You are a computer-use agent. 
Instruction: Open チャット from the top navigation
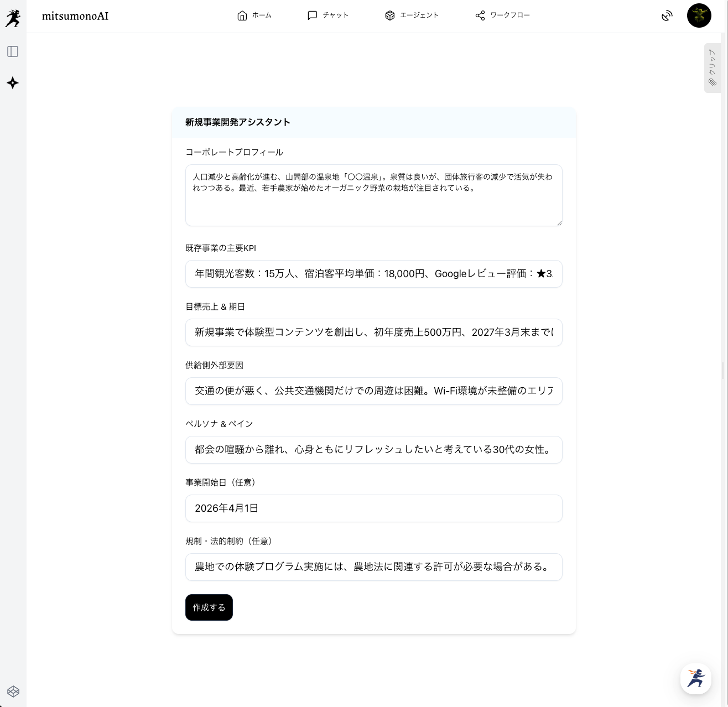(328, 15)
